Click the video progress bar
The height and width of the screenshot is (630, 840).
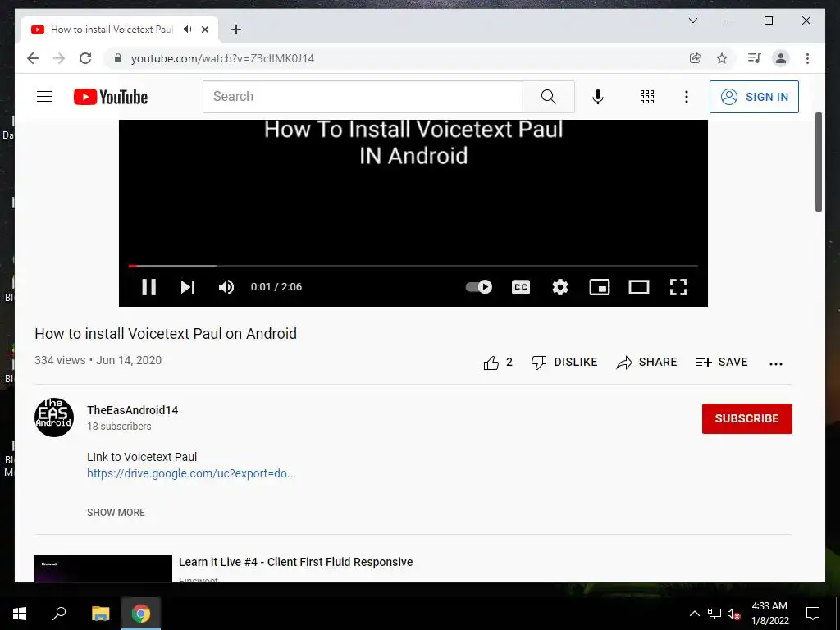click(413, 266)
